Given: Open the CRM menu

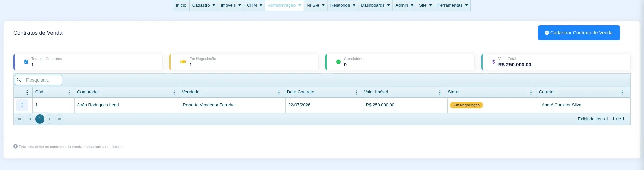Looking at the screenshot, I should [255, 5].
